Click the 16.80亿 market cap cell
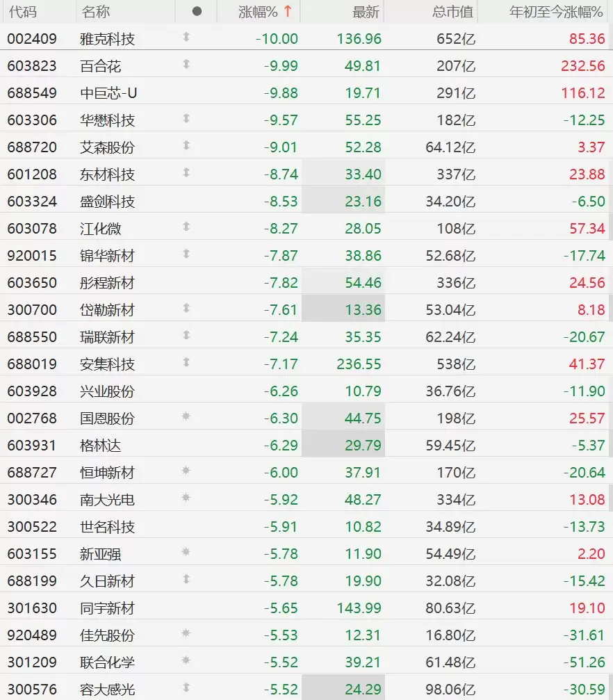The width and height of the screenshot is (613, 700). [x=450, y=635]
